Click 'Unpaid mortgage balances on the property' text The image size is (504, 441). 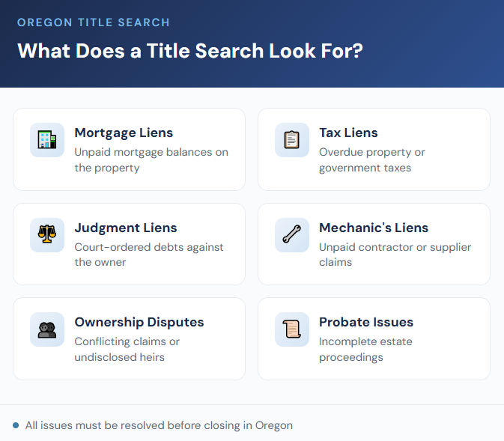tap(151, 160)
